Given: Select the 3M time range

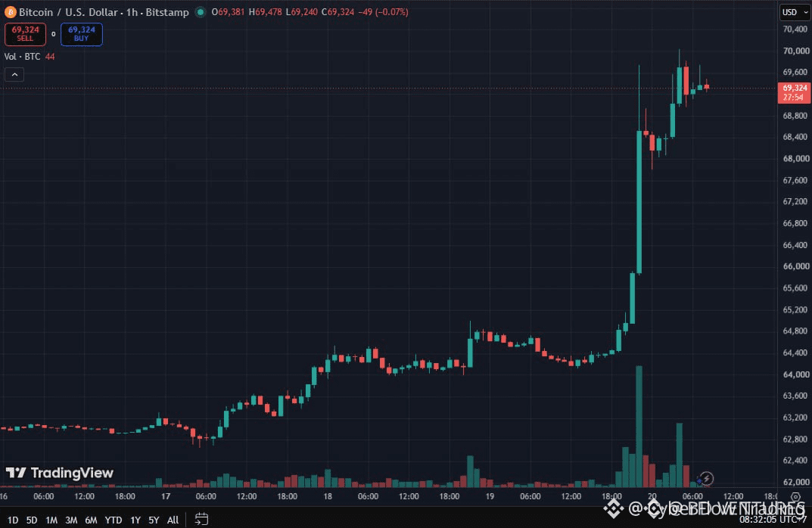Looking at the screenshot, I should [71, 520].
